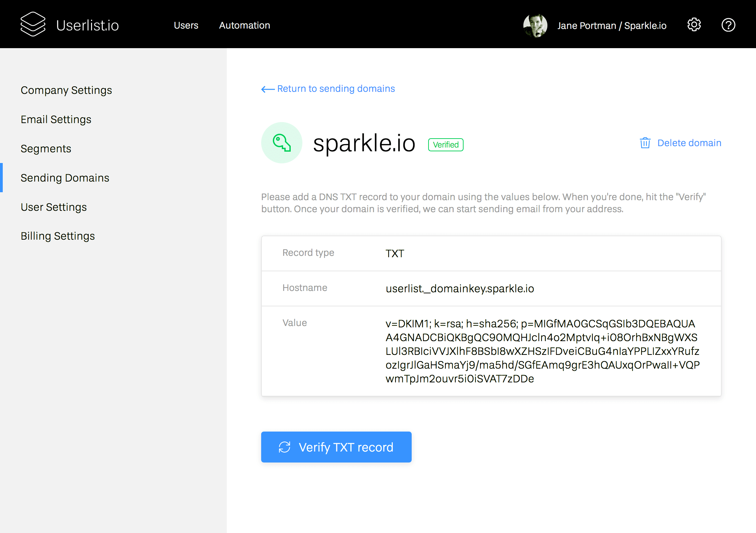Viewport: 756px width, 533px height.
Task: Open Segments from the sidebar
Action: [x=46, y=149]
